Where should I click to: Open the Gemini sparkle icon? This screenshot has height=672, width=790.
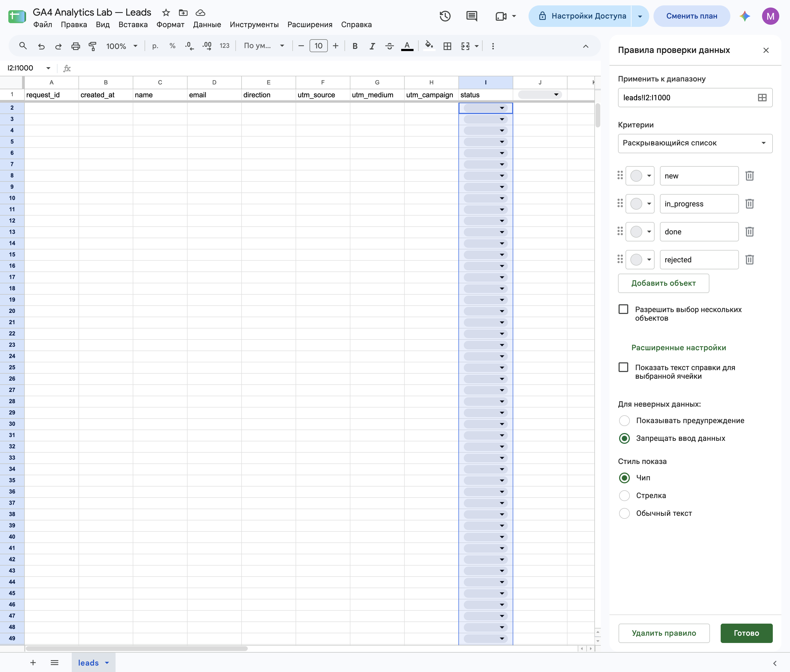pos(745,16)
